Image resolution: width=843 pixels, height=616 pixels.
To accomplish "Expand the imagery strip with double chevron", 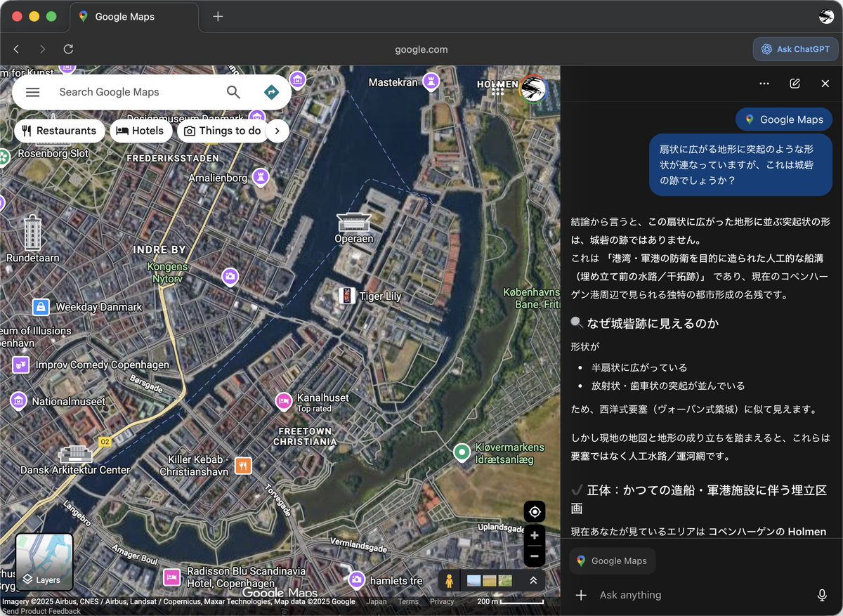I will 533,581.
